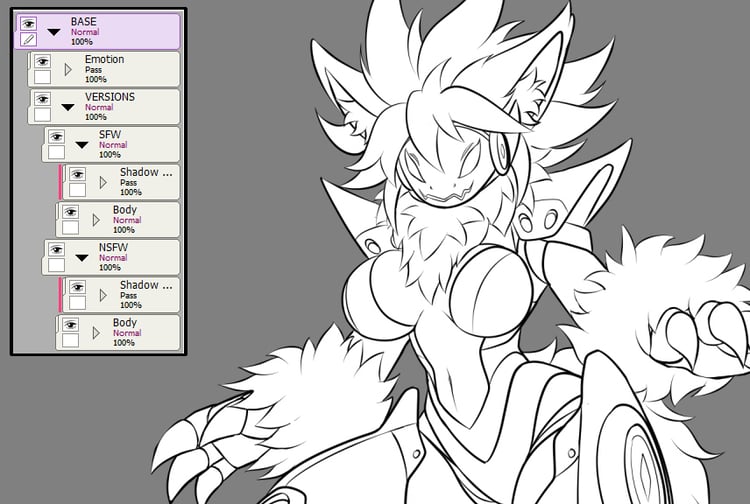The width and height of the screenshot is (750, 504).
Task: Hide the VERSIONS group using its eye icon
Action: [x=43, y=99]
